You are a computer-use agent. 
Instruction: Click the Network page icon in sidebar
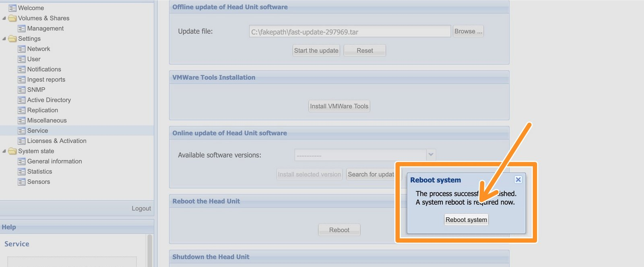(x=22, y=49)
